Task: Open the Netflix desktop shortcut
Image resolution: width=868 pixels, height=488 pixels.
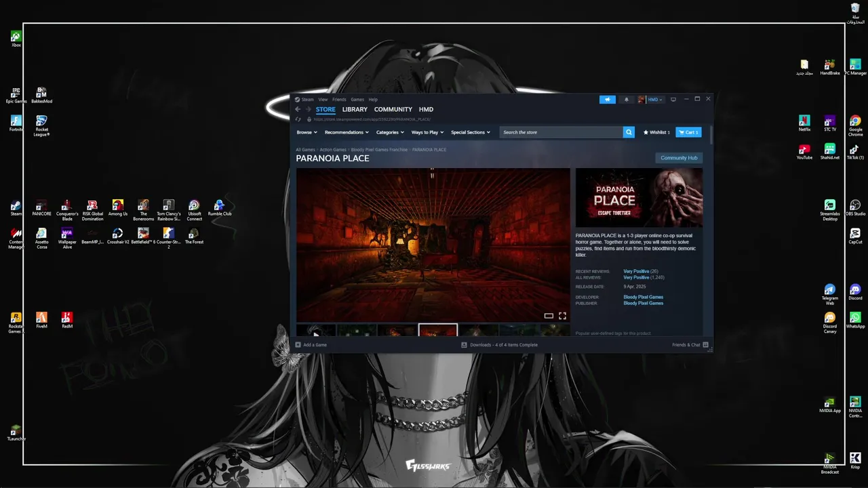Action: tap(804, 123)
